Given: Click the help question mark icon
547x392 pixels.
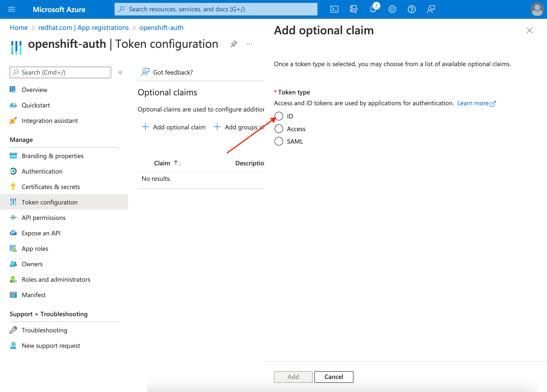Looking at the screenshot, I should pyautogui.click(x=411, y=9).
